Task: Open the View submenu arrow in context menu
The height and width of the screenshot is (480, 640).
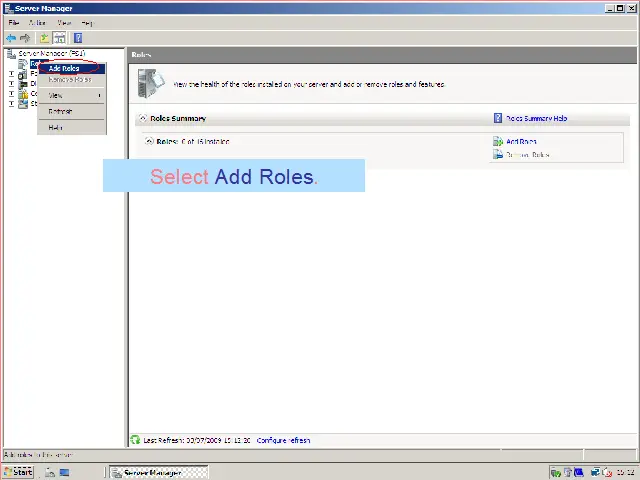Action: point(100,96)
